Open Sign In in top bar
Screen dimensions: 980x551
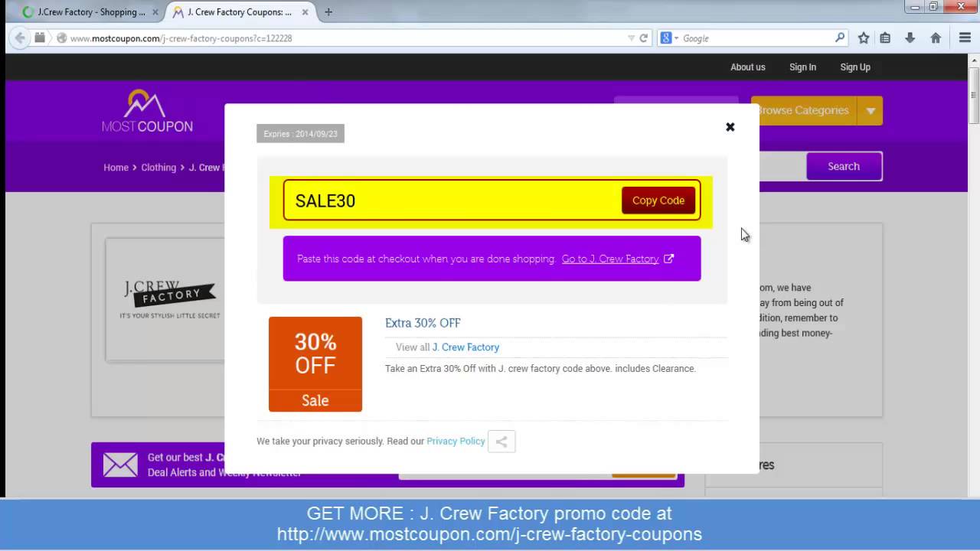[x=802, y=67]
